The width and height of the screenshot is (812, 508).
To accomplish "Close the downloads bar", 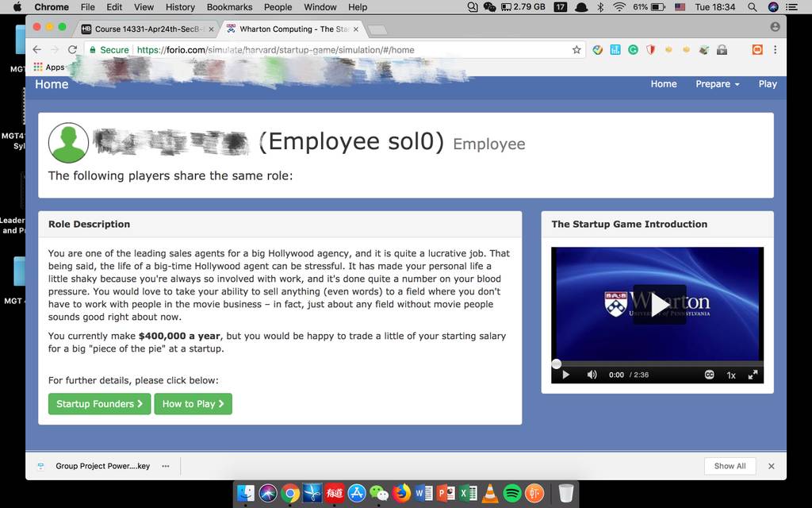I will pos(771,466).
